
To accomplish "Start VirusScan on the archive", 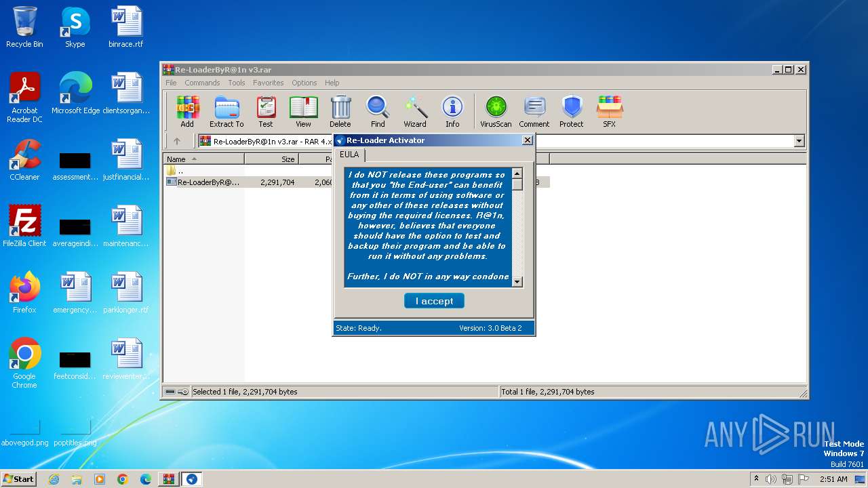I will (496, 112).
